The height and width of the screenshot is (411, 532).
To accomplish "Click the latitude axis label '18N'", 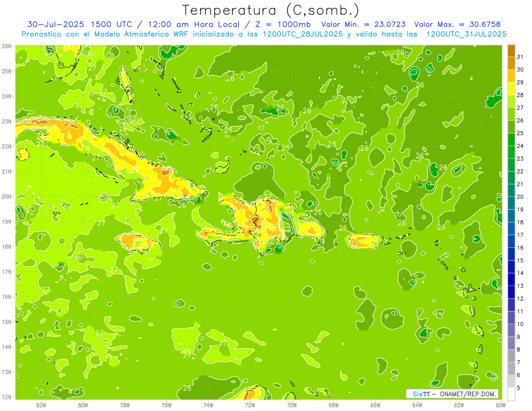I will point(6,247).
